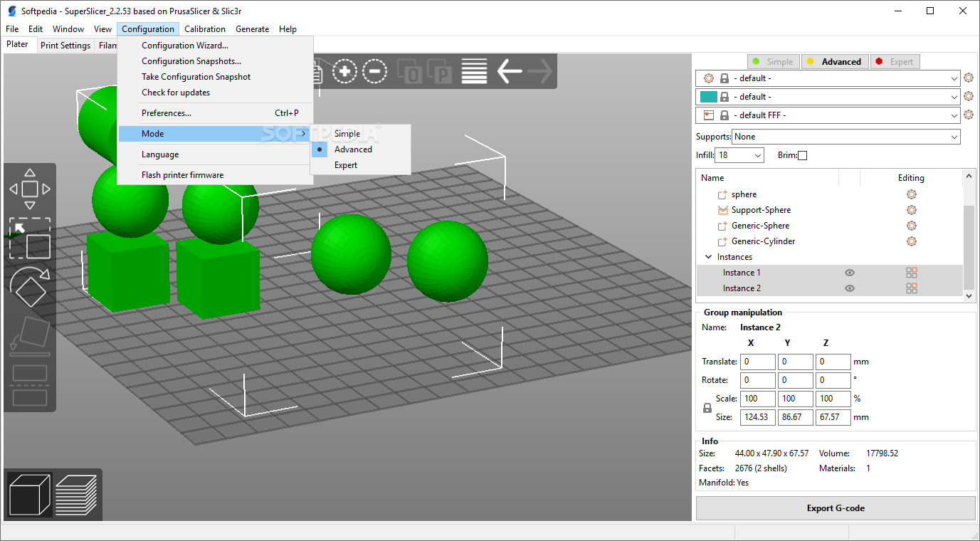Redo with the right arrow toolbar icon

coord(540,71)
